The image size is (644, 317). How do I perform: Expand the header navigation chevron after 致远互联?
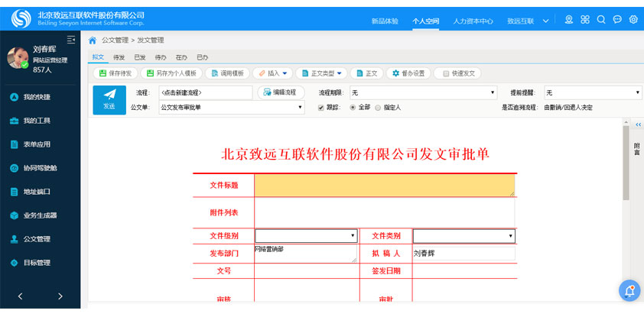[x=546, y=21]
